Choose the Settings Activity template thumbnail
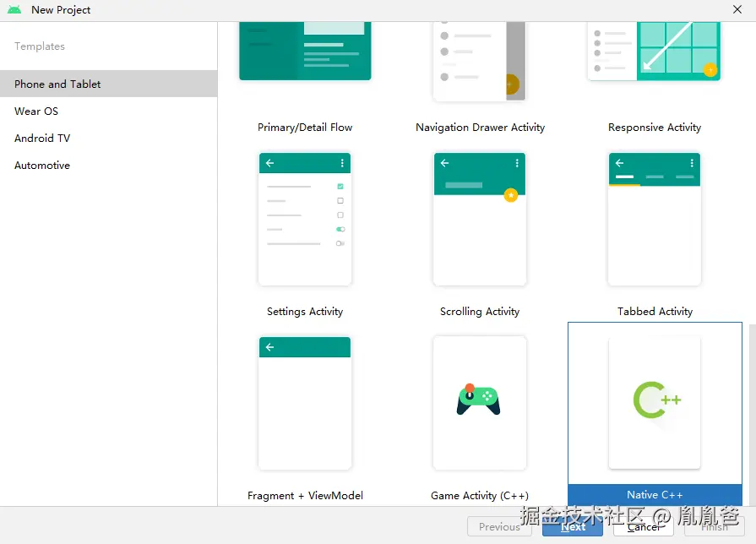Image resolution: width=756 pixels, height=544 pixels. 305,220
